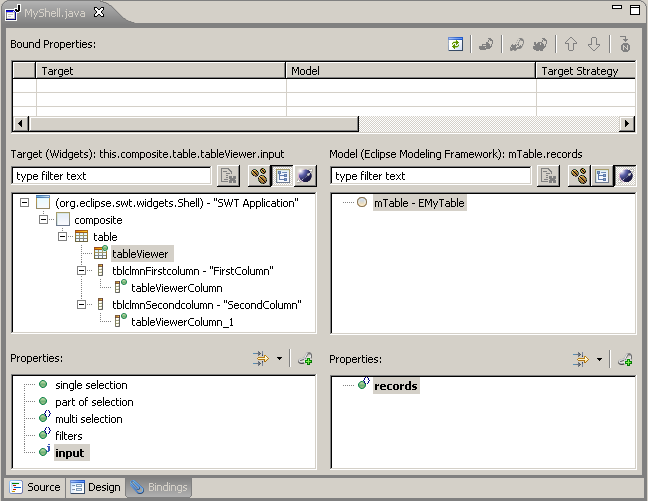Click the Target Strategy column header
The width and height of the screenshot is (648, 501).
(586, 71)
